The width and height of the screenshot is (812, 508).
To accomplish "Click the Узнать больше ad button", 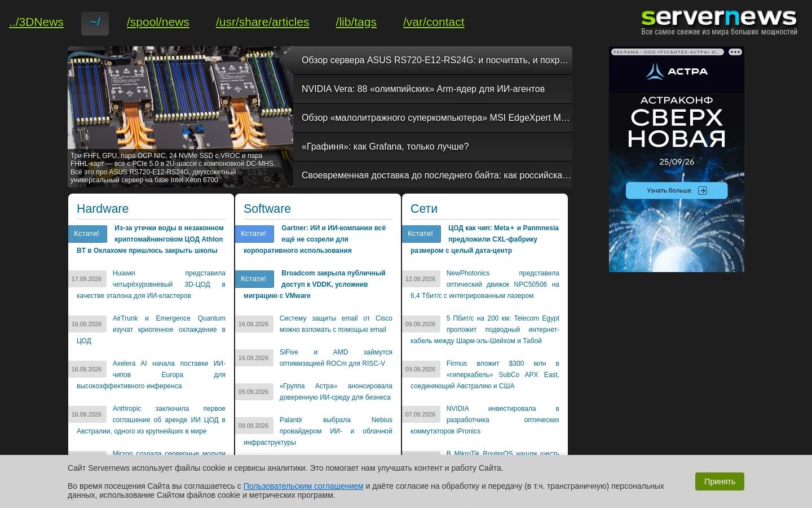I will (677, 190).
